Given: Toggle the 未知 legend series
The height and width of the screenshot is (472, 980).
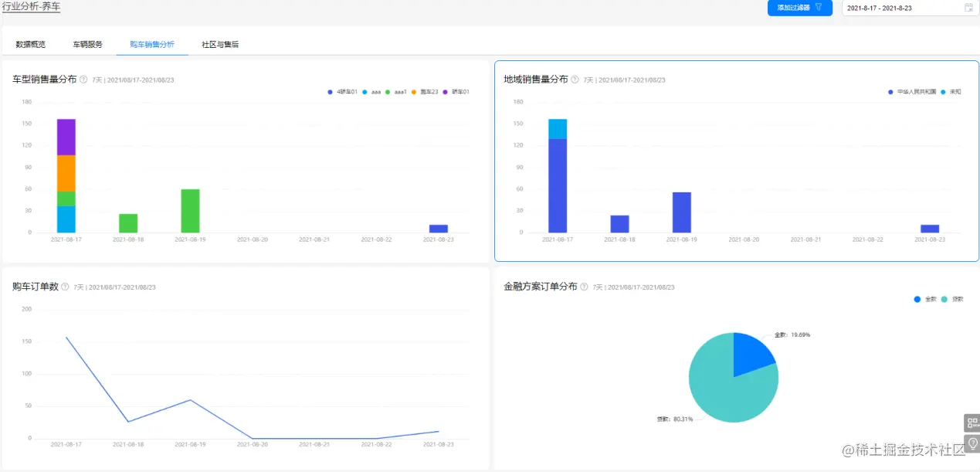Looking at the screenshot, I should (x=951, y=92).
